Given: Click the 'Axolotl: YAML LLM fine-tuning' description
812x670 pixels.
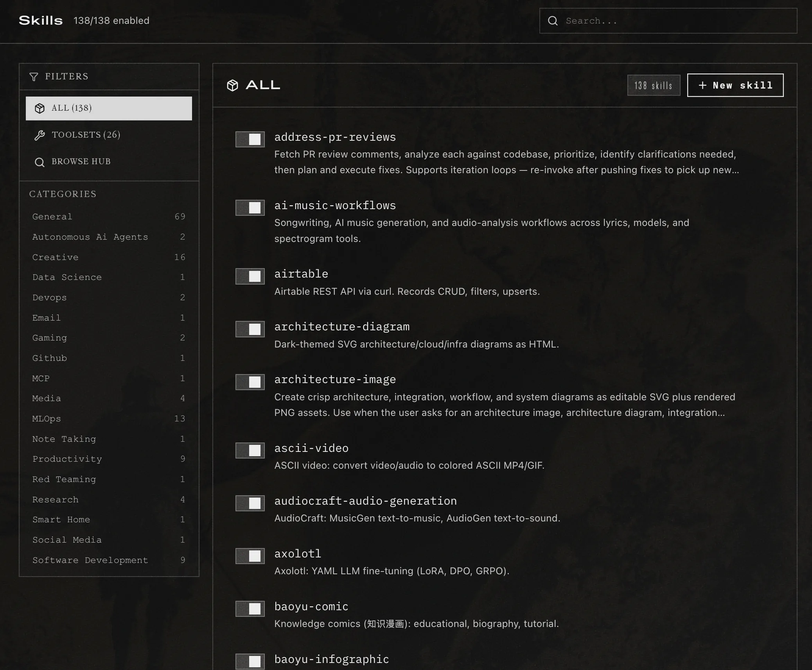Looking at the screenshot, I should click(392, 571).
